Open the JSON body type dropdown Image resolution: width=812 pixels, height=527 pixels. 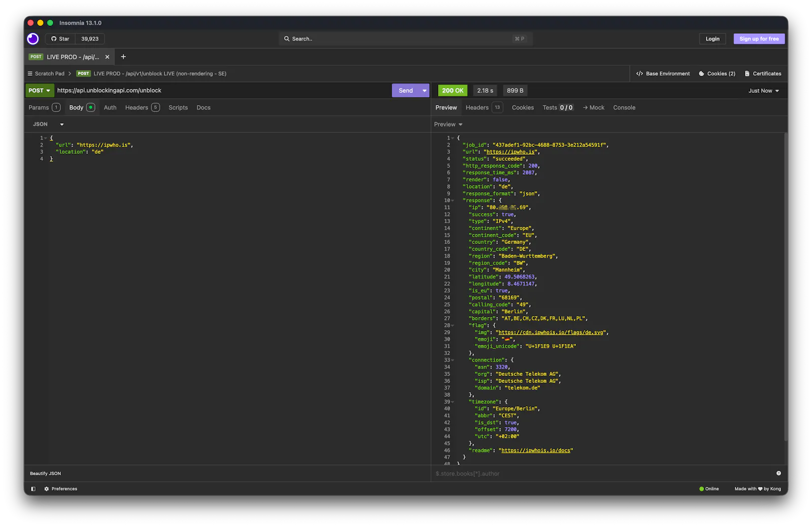[48, 124]
